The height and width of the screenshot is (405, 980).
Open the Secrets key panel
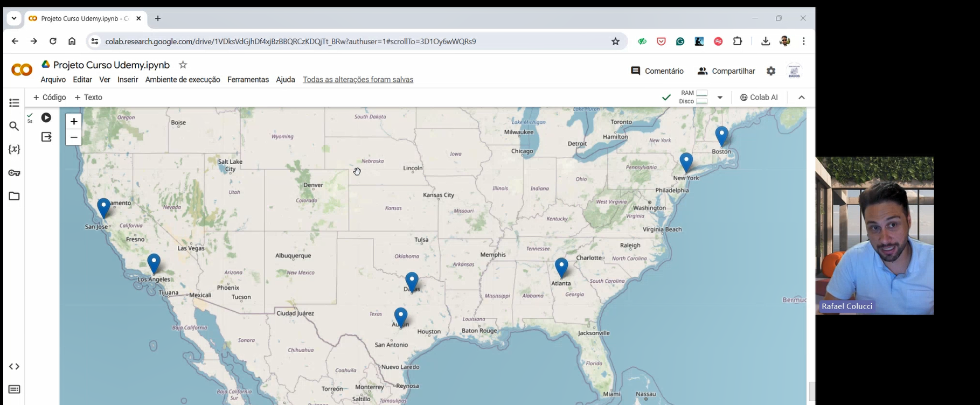tap(15, 173)
